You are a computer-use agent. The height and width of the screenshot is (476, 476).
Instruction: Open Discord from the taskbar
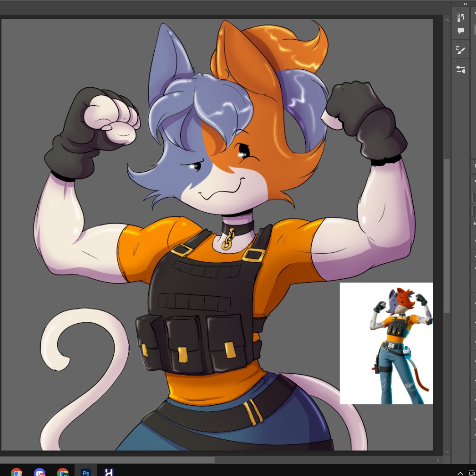tap(40, 473)
